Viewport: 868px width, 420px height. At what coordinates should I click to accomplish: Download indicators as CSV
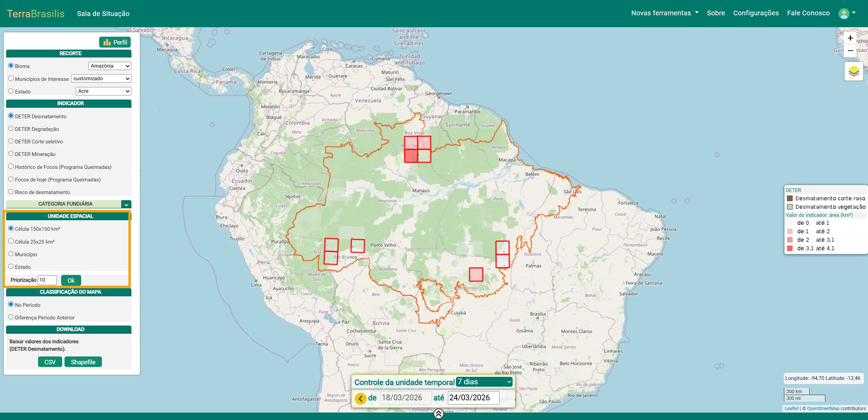click(x=50, y=362)
